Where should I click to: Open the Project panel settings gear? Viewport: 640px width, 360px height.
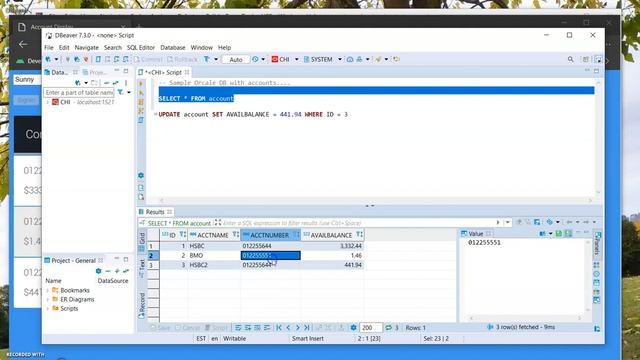pos(98,271)
